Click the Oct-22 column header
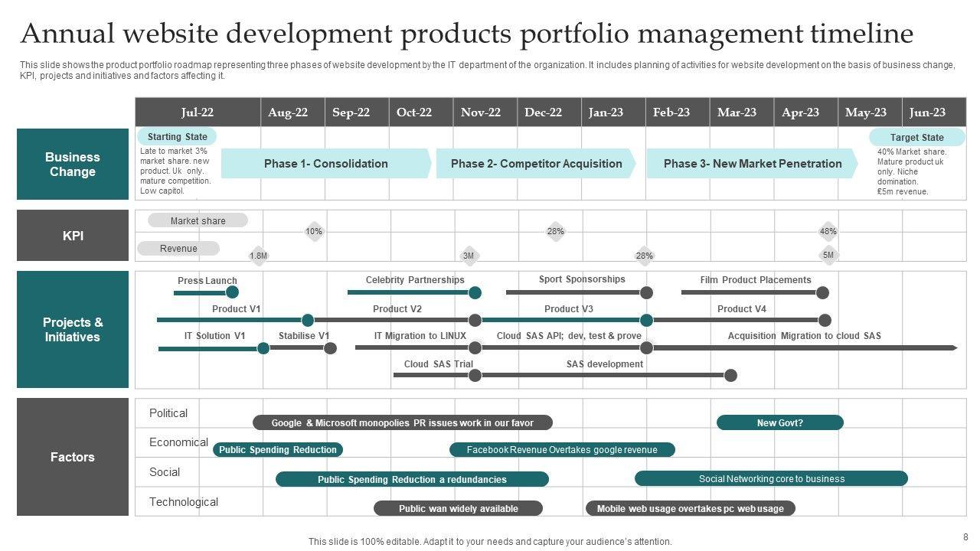 [421, 112]
